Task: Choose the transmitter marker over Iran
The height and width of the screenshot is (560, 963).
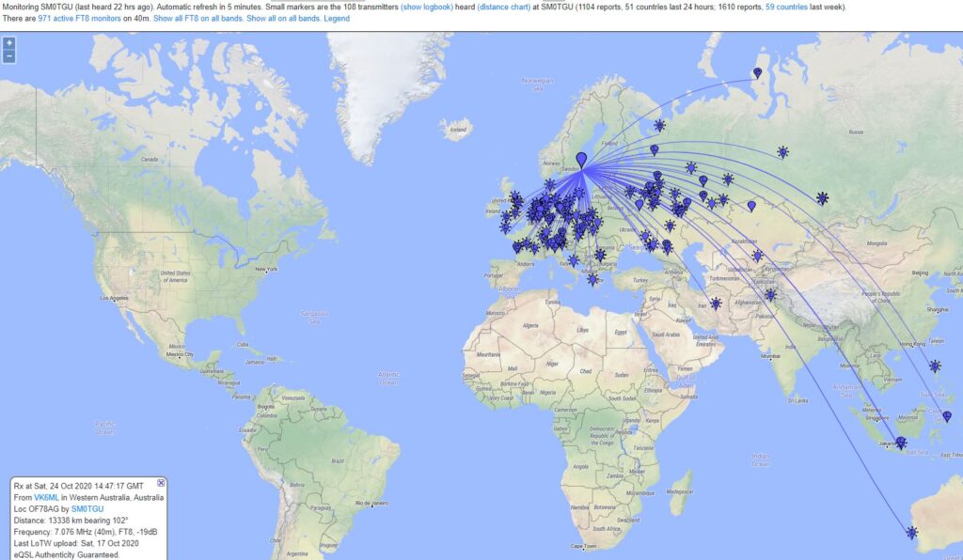Action: point(716,303)
